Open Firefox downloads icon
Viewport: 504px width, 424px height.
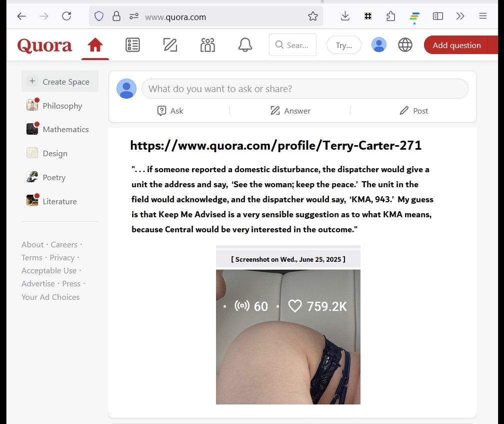coord(345,16)
